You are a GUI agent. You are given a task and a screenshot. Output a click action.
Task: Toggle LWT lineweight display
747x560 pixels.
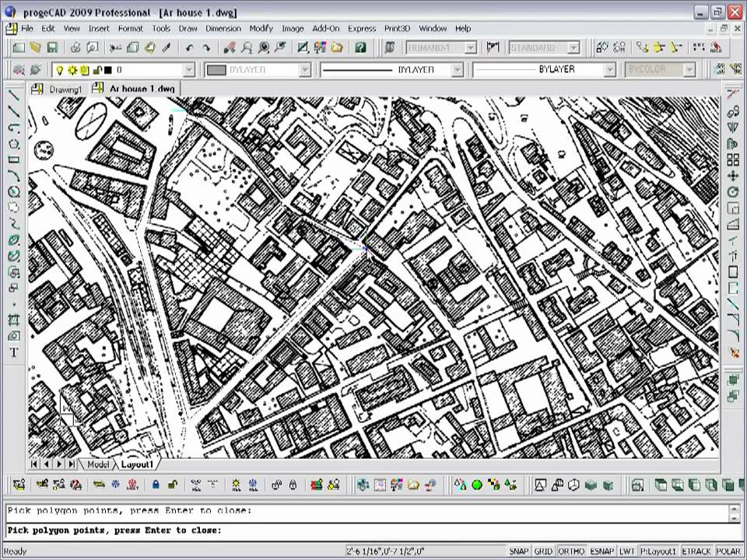point(627,551)
